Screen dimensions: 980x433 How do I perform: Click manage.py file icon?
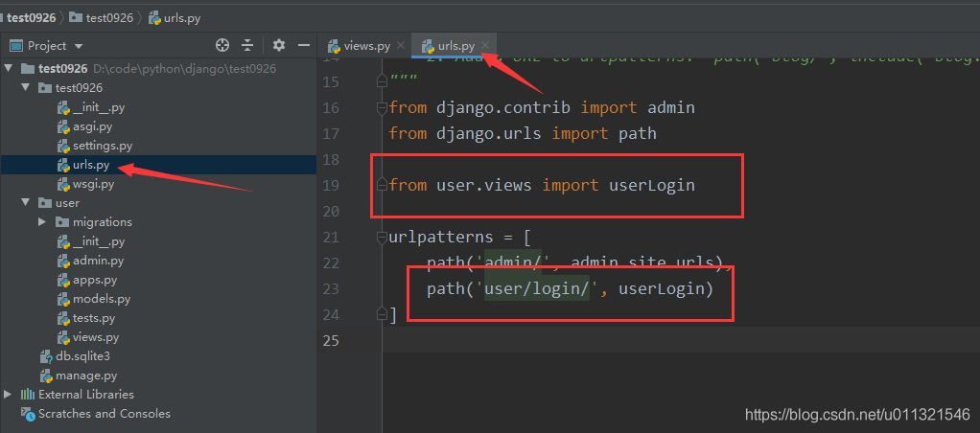pos(45,376)
